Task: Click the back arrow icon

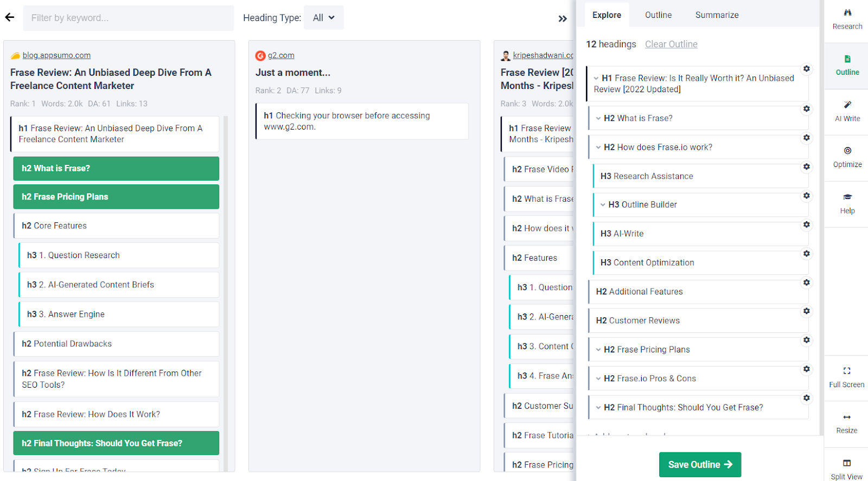Action: pyautogui.click(x=10, y=17)
